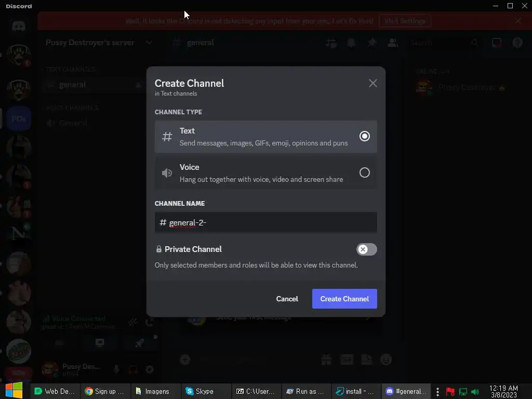Open the gift Nitro icon in message bar
The width and height of the screenshot is (532, 399).
[326, 360]
